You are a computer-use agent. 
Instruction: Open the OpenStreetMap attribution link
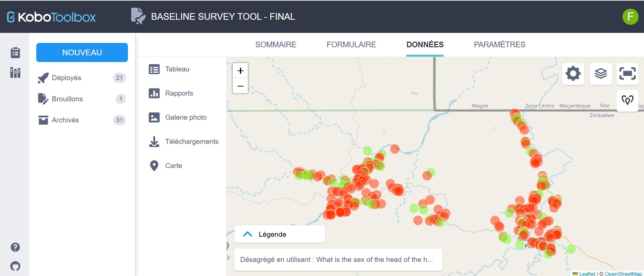[623, 274]
